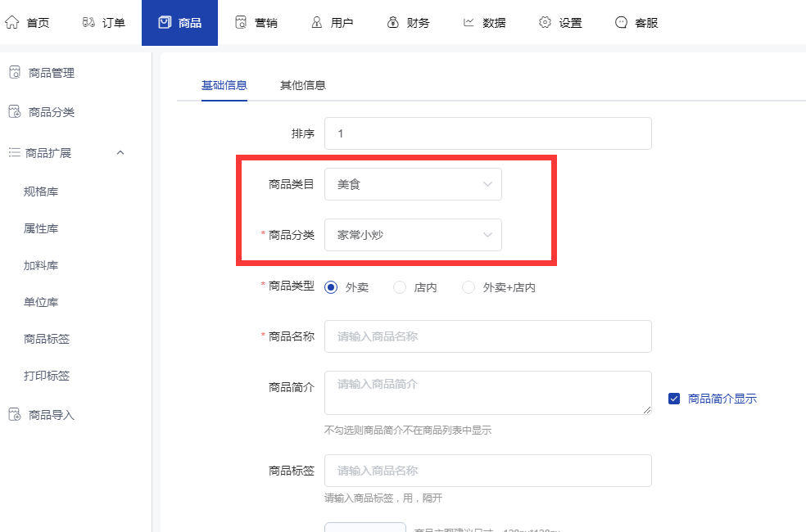Open 打印标签 in sidebar
The image size is (806, 532).
pyautogui.click(x=46, y=376)
